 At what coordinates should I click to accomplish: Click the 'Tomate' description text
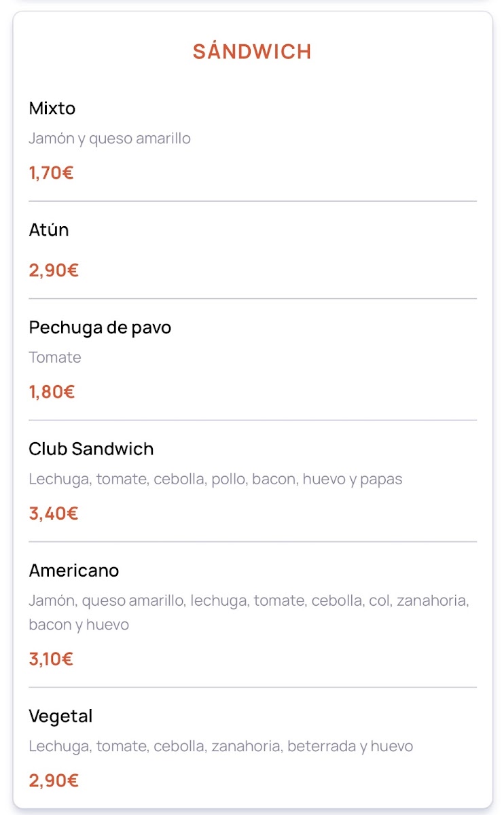point(55,357)
